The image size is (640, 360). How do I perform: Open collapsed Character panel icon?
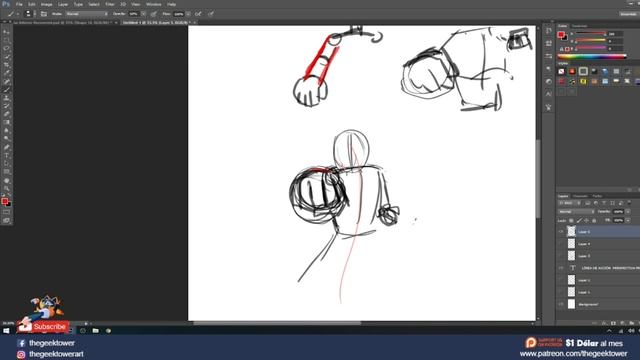pos(548,94)
